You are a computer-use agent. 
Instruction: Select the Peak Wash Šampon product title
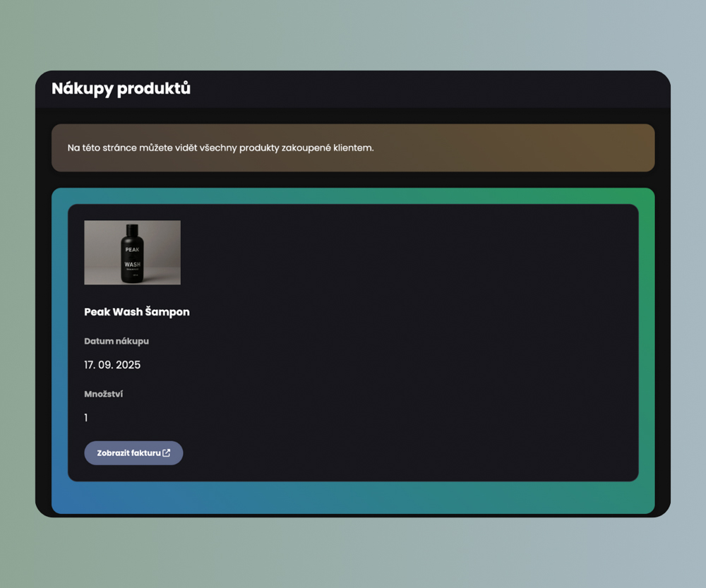point(137,312)
